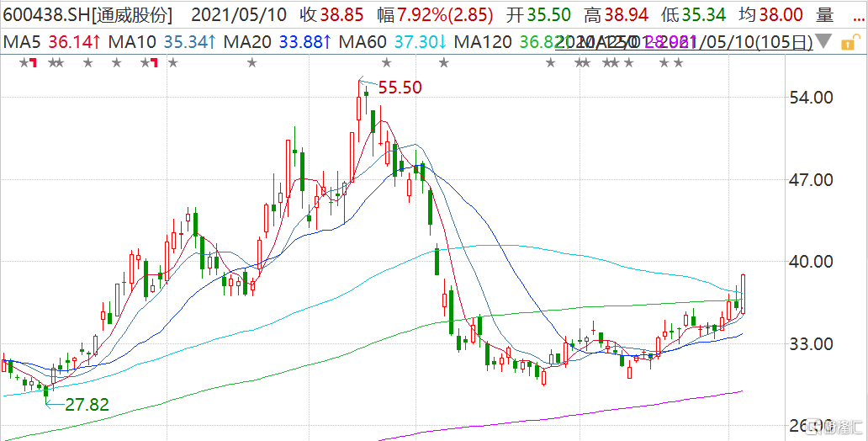Select the MA10 35.34 indicator label
This screenshot has width=868, height=441.
[161, 41]
